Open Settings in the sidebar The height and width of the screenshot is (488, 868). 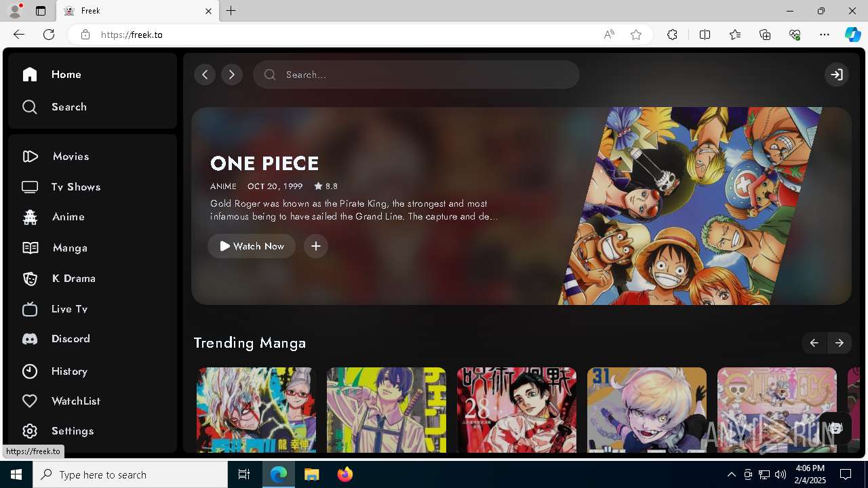[x=57, y=431]
